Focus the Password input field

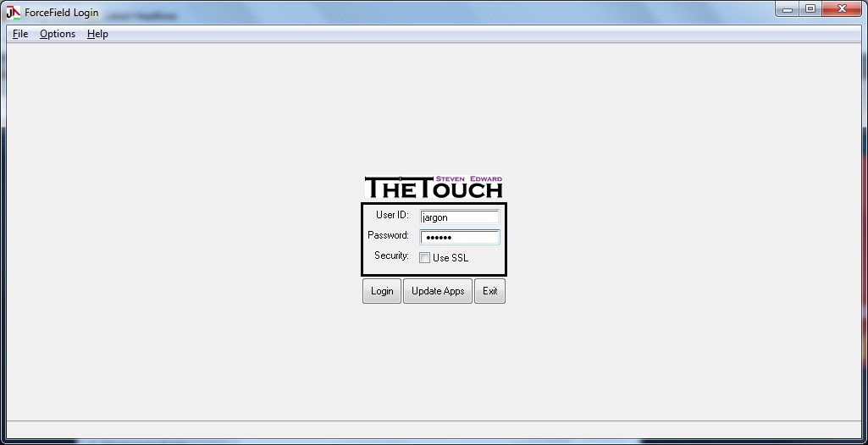pyautogui.click(x=460, y=237)
